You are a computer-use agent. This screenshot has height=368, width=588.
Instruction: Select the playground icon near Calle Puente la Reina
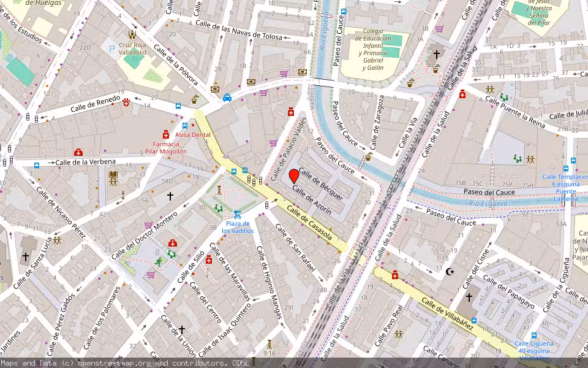(503, 97)
